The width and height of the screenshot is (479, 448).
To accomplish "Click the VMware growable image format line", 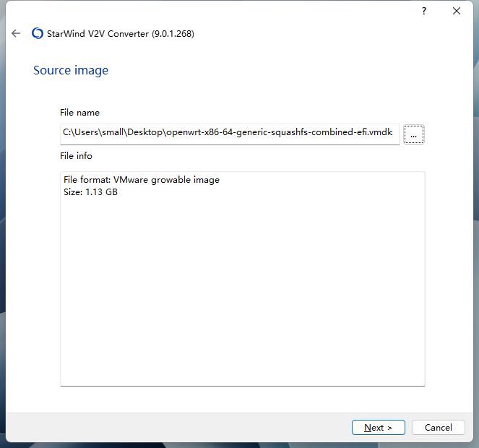I will click(142, 180).
